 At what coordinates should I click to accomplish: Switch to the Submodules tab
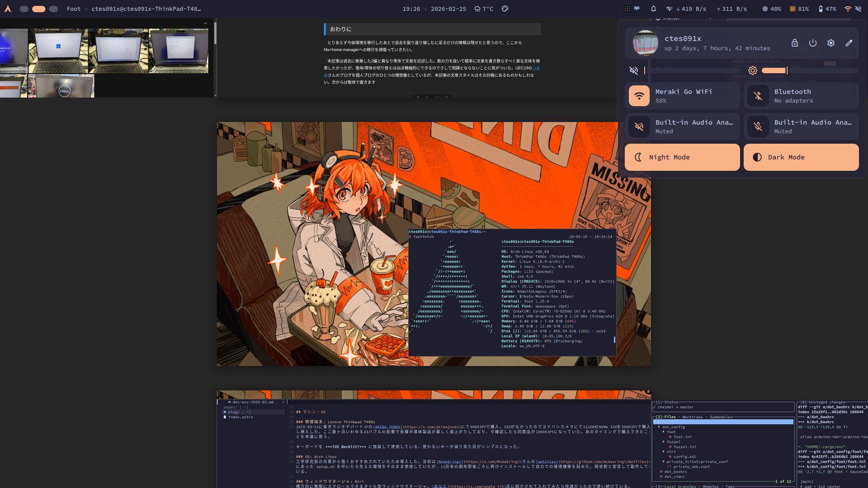coord(721,417)
